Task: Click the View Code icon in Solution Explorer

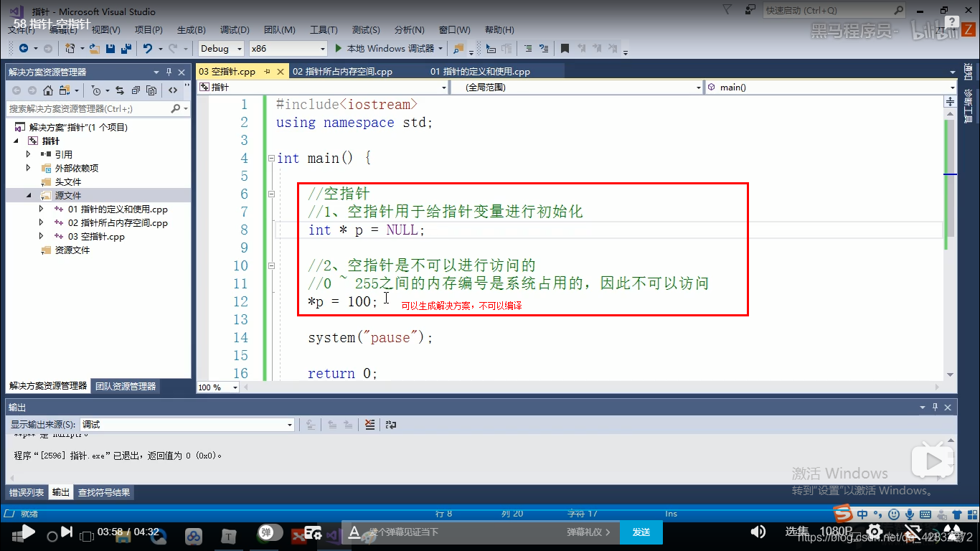Action: [173, 90]
